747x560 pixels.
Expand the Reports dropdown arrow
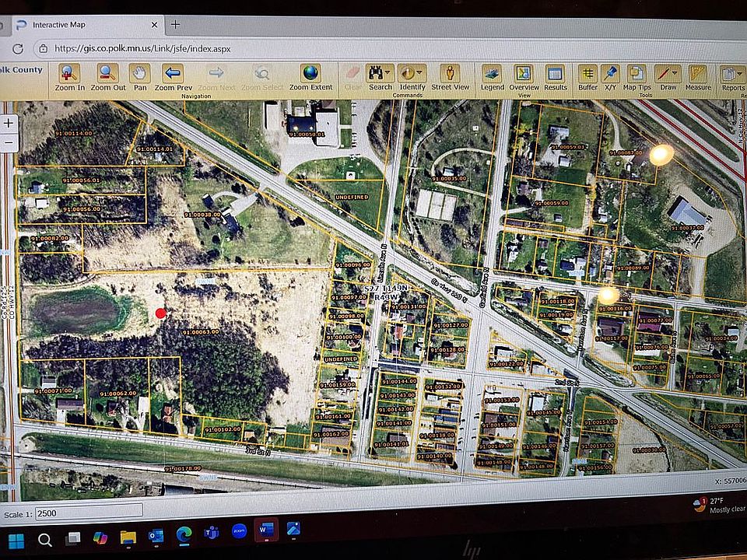tap(740, 74)
